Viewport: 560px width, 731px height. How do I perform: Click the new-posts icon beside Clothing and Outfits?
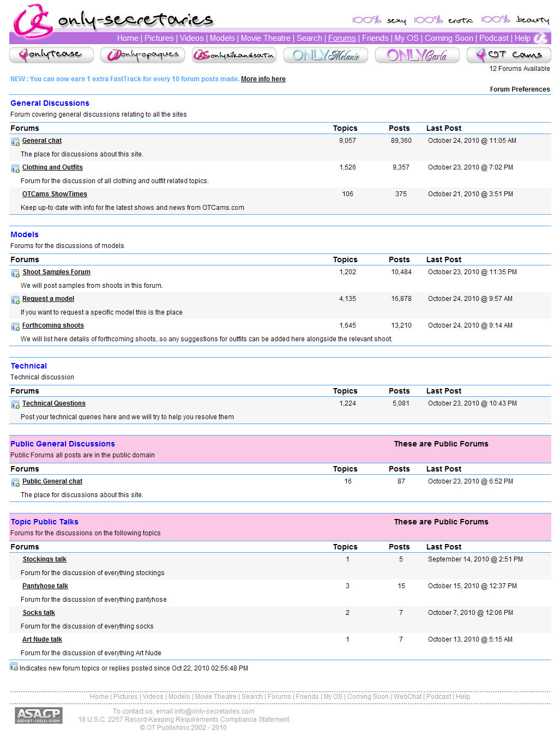coord(15,168)
